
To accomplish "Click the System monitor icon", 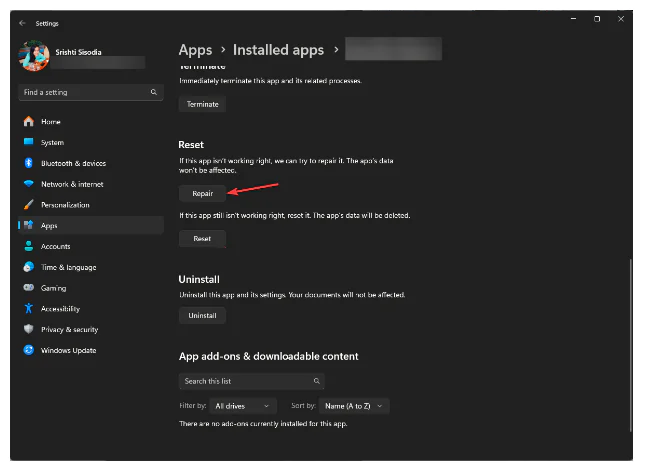I will pos(29,142).
